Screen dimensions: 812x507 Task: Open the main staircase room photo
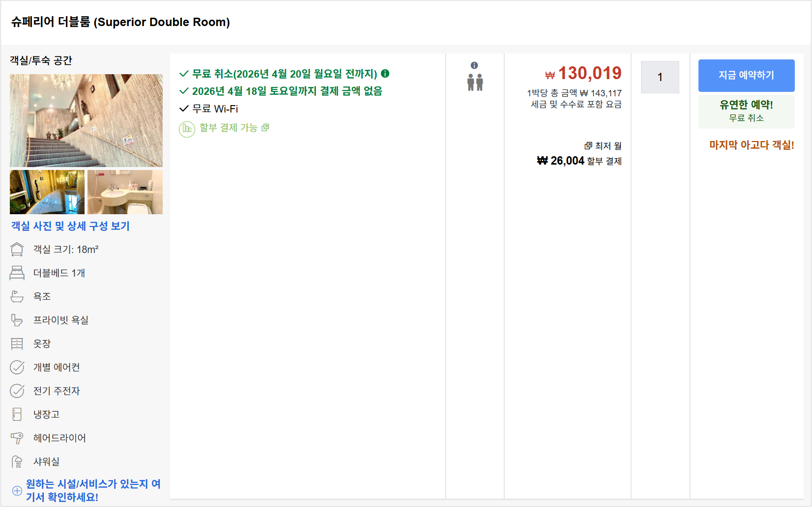86,120
